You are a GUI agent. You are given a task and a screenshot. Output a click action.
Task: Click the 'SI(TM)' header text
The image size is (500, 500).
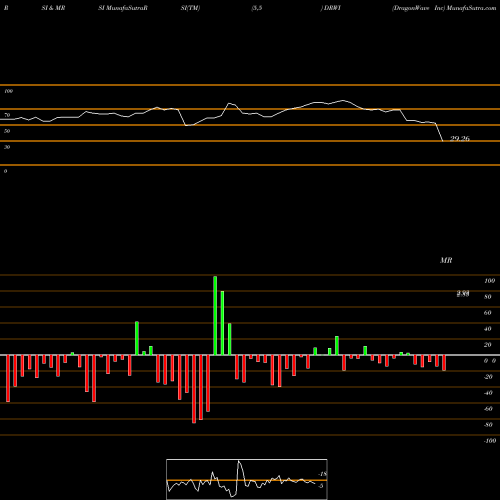tap(190, 8)
